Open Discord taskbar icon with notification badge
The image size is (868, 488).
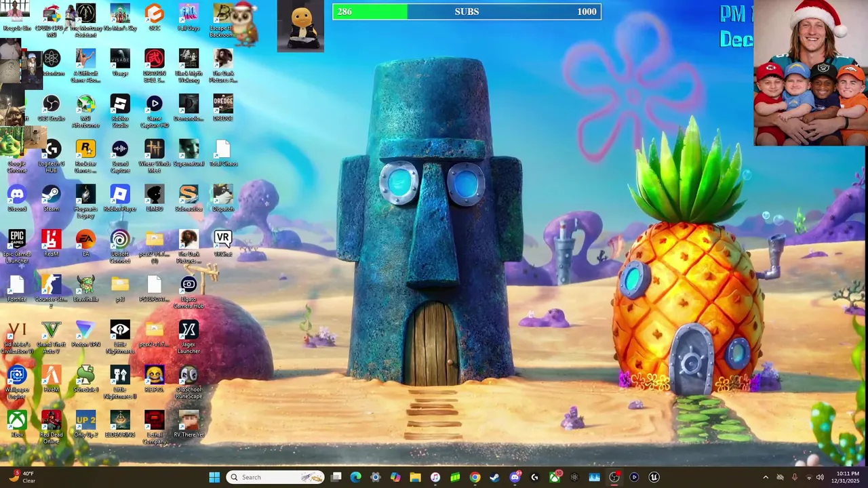515,477
